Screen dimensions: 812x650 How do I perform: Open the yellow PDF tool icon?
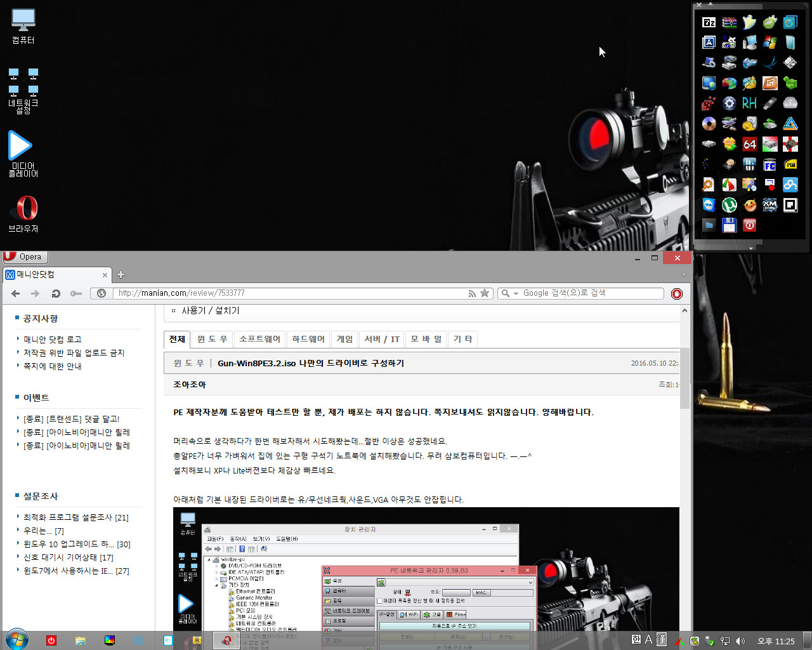[790, 165]
